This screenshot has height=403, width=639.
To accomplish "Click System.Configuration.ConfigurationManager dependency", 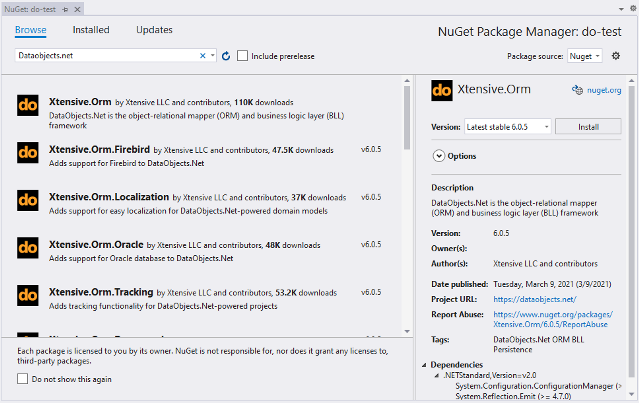I will click(538, 386).
